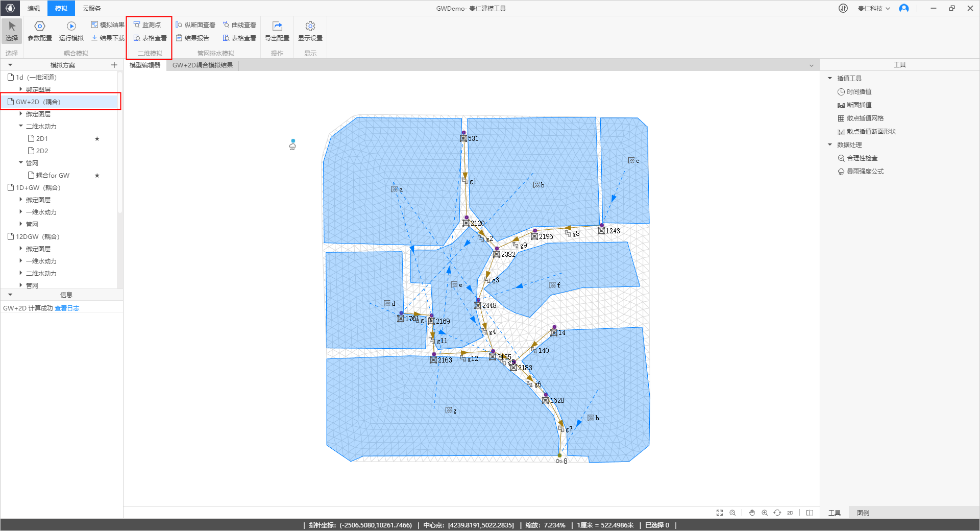Expand 绑定图层 under 1D+GW (耦合)
980x531 pixels.
pyautogui.click(x=21, y=200)
